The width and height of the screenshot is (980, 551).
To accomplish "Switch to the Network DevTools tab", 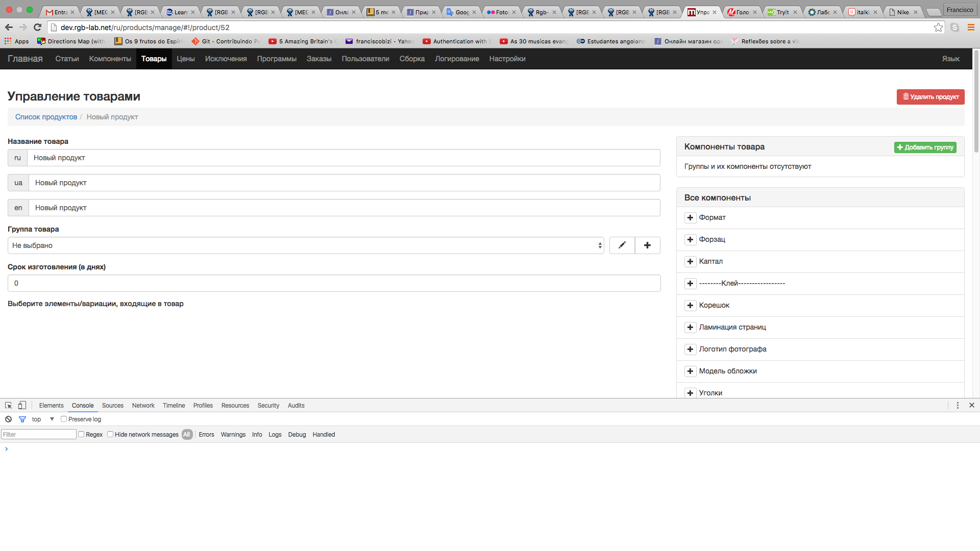I will click(143, 406).
